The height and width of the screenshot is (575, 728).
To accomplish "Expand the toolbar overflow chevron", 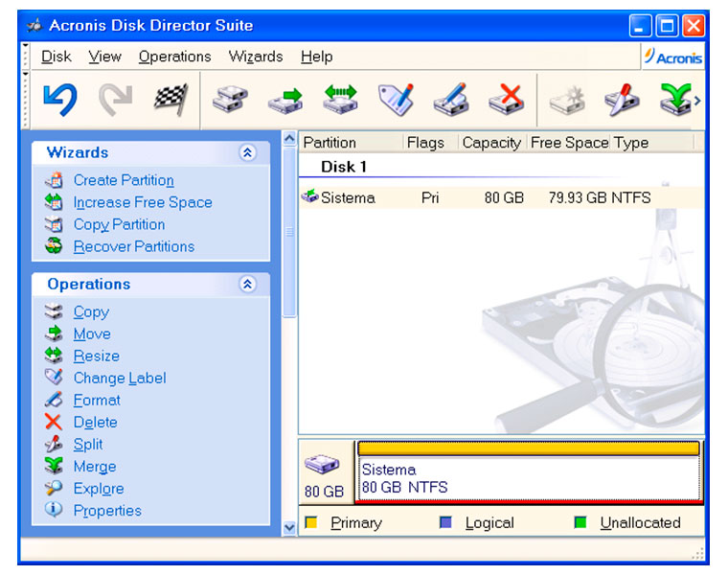I will pos(697,100).
